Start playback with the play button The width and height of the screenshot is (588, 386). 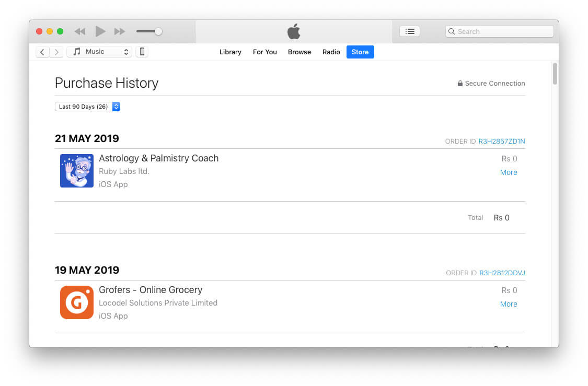(x=100, y=31)
